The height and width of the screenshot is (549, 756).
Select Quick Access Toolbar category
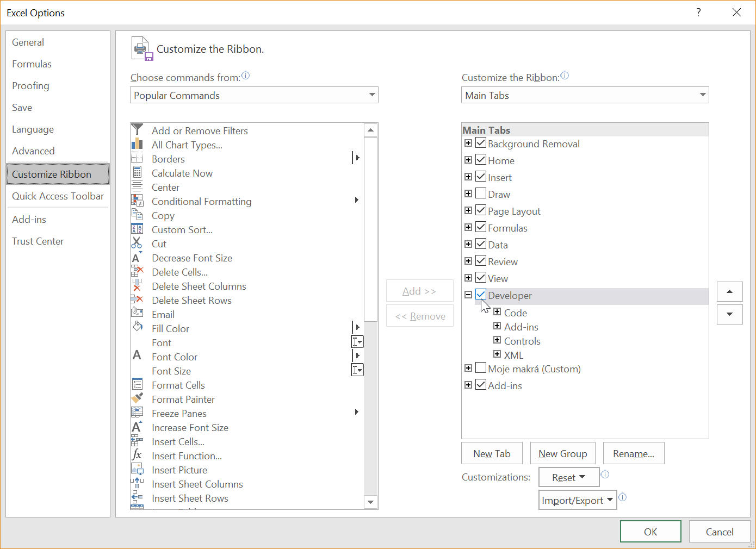click(58, 196)
